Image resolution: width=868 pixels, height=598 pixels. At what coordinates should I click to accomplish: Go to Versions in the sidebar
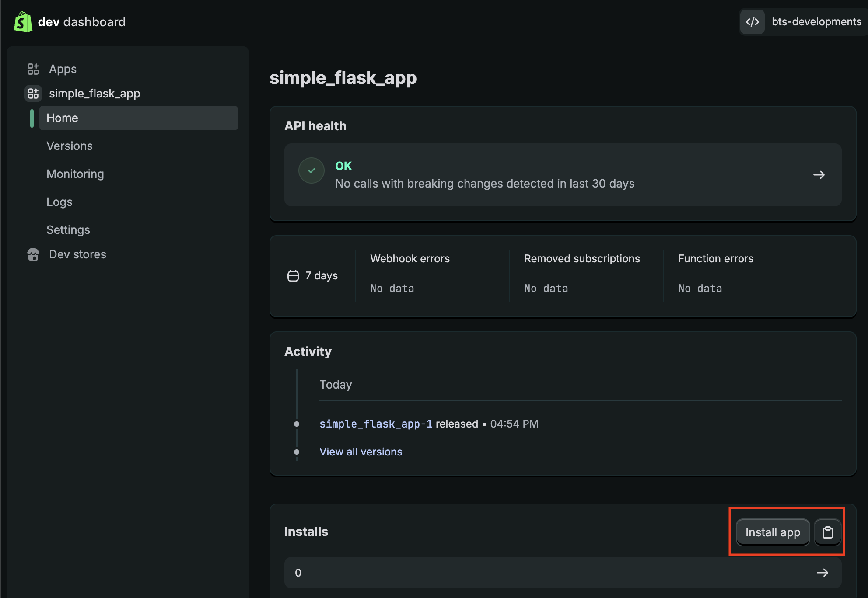[70, 146]
